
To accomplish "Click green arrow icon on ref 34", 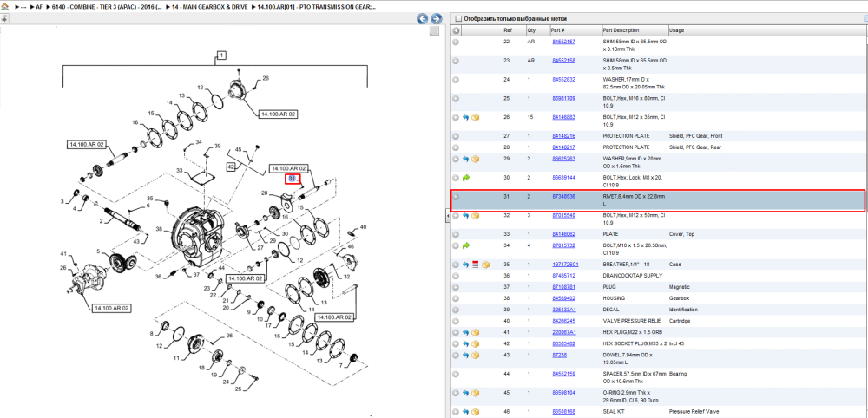I will [x=465, y=245].
